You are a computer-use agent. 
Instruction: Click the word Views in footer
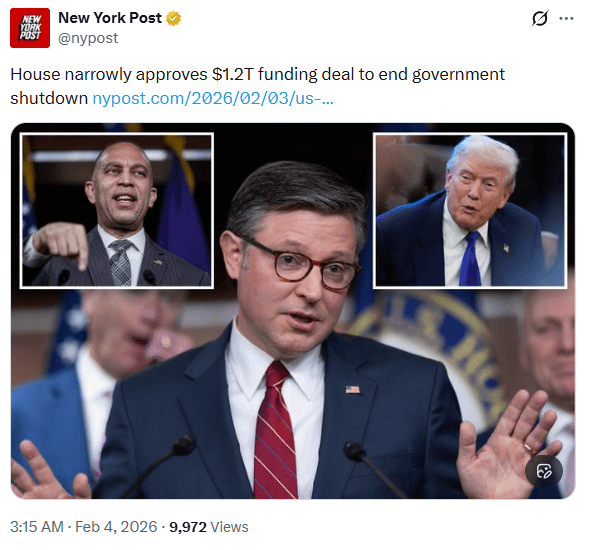click(229, 527)
